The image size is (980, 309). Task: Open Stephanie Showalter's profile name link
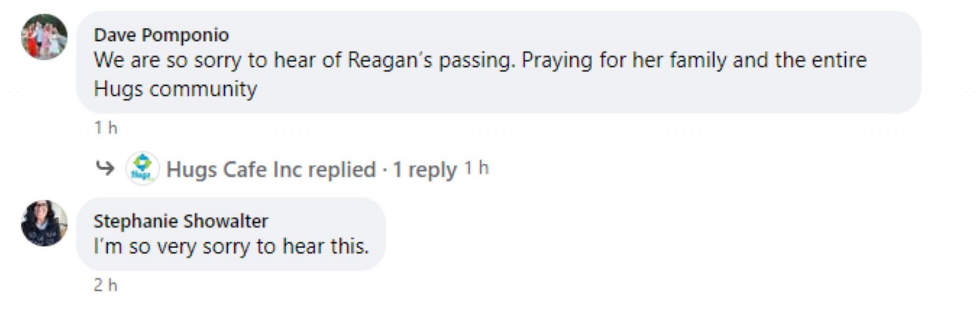[181, 221]
